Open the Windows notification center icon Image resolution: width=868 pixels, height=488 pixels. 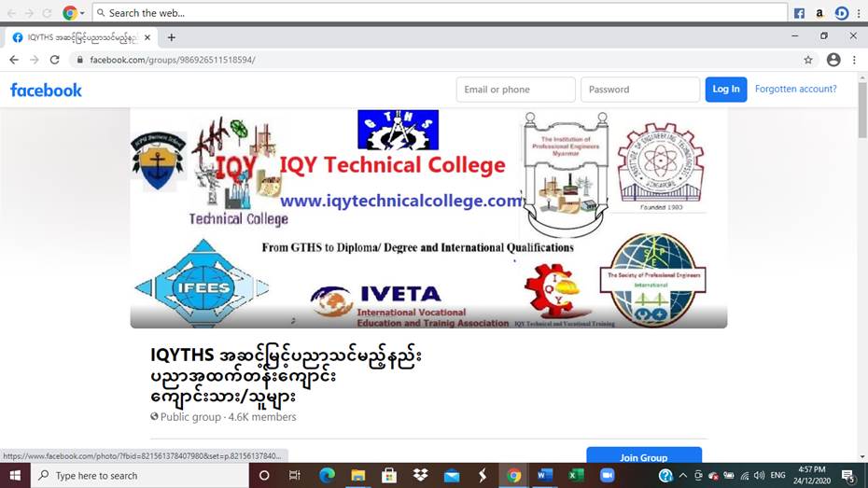[848, 475]
